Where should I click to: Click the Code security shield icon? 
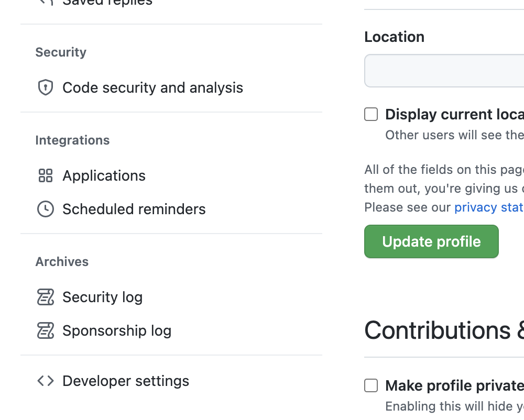tap(46, 87)
